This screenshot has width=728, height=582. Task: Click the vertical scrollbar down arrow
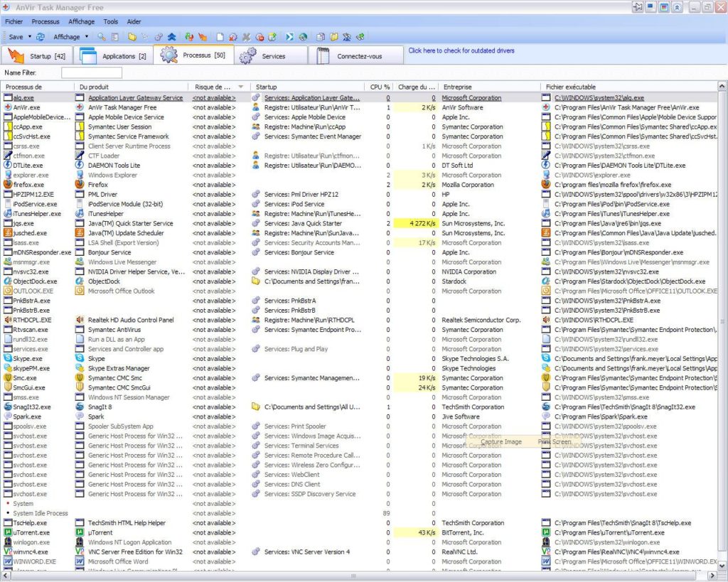722,566
